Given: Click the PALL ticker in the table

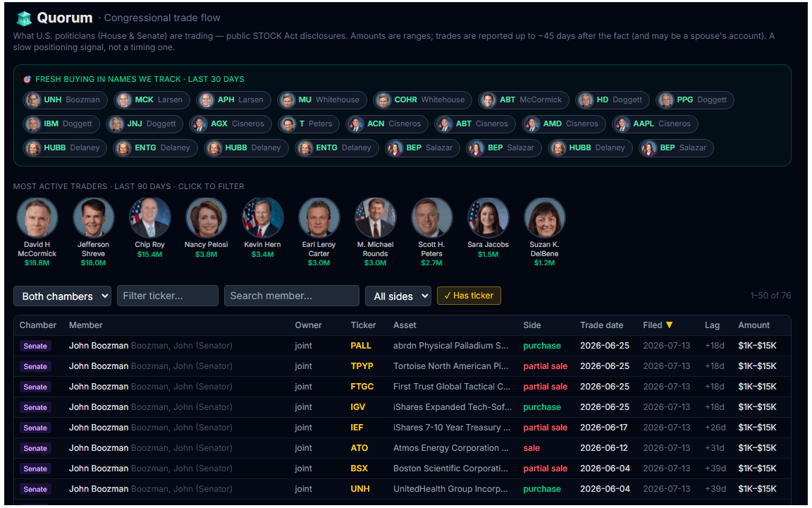Looking at the screenshot, I should click(x=361, y=346).
